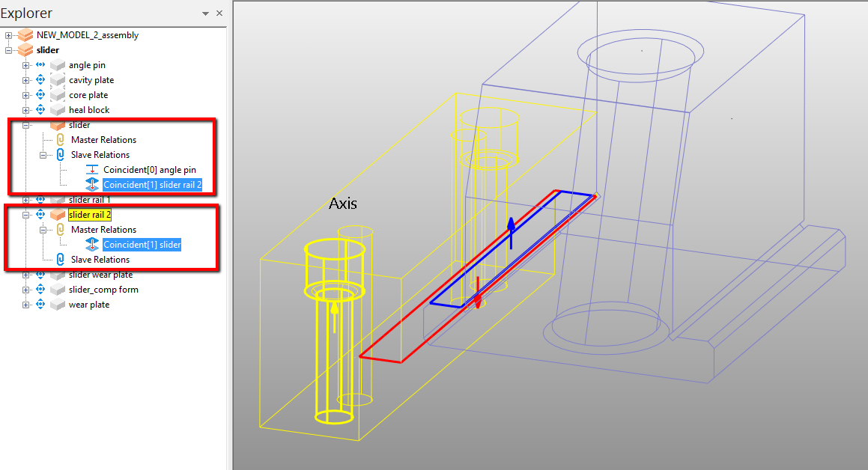This screenshot has width=868, height=470.
Task: Click the Slave Relations paperclip icon under slider rail 2
Action: tap(61, 259)
